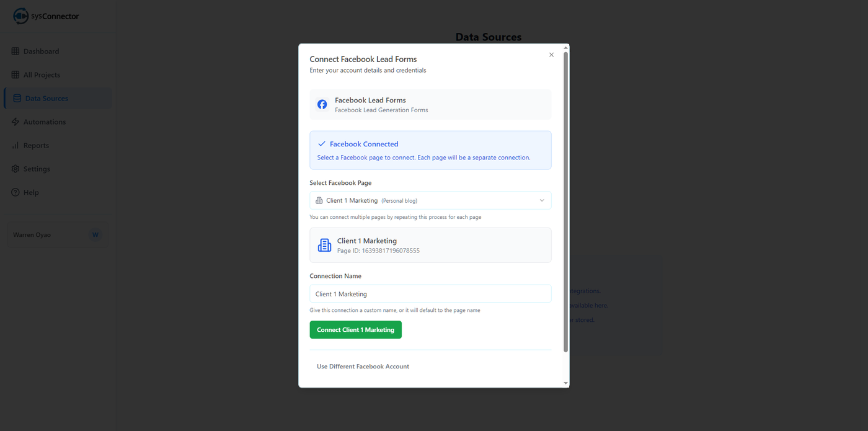Click the dropdown chevron arrow

[x=542, y=200]
